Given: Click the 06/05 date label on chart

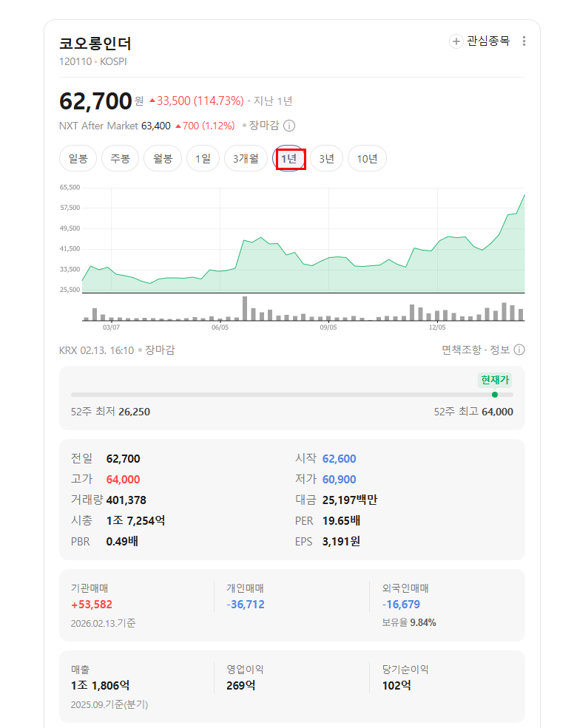Looking at the screenshot, I should (x=220, y=327).
